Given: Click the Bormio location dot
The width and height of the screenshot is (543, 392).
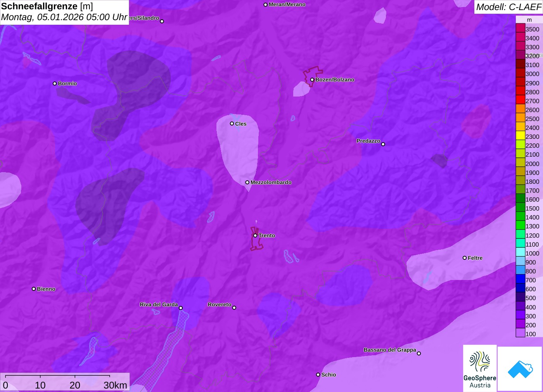Looking at the screenshot, I should [x=55, y=83].
